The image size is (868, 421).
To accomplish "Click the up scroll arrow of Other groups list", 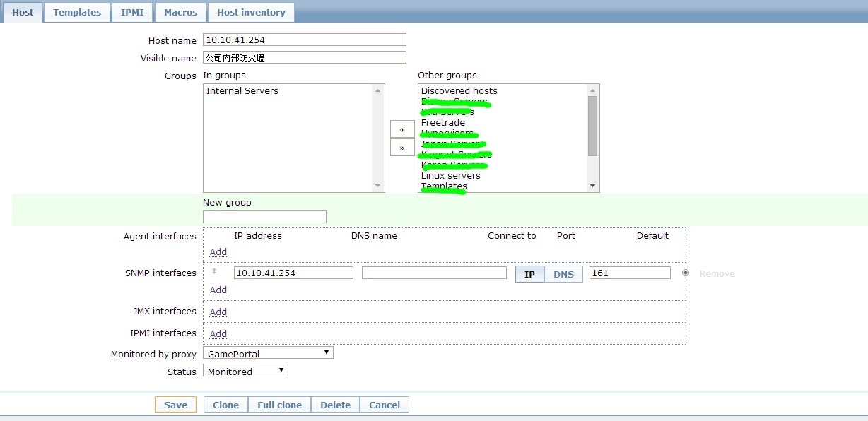I will pos(592,89).
